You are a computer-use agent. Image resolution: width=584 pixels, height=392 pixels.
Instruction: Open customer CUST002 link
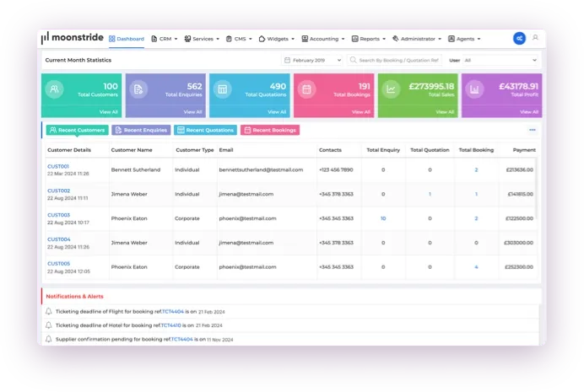pos(58,191)
